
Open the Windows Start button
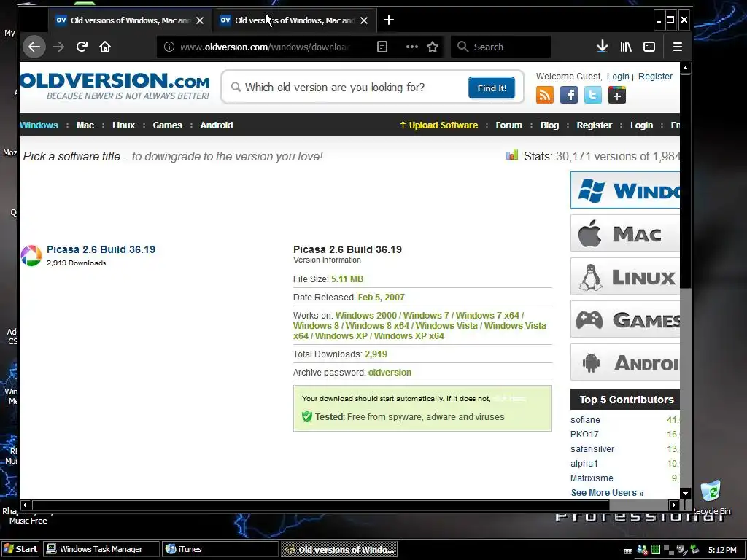(20, 549)
